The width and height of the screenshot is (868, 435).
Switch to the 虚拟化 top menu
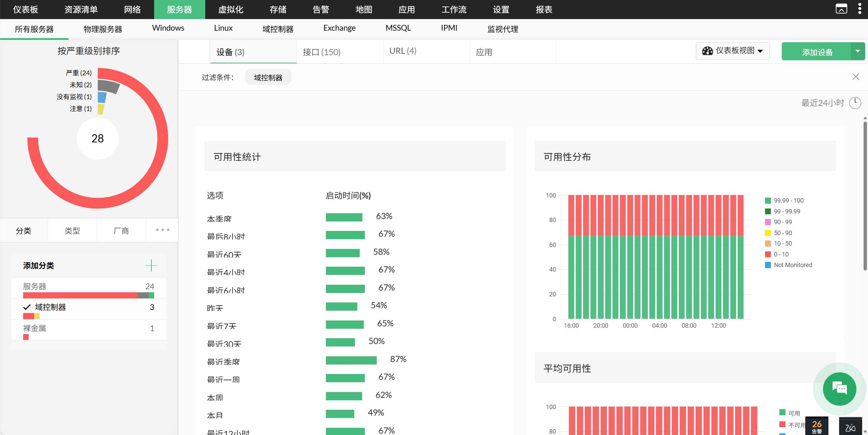231,10
